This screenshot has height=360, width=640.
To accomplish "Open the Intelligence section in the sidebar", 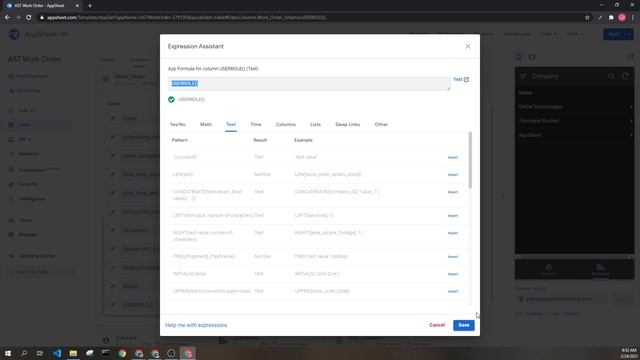I will 32,199.
